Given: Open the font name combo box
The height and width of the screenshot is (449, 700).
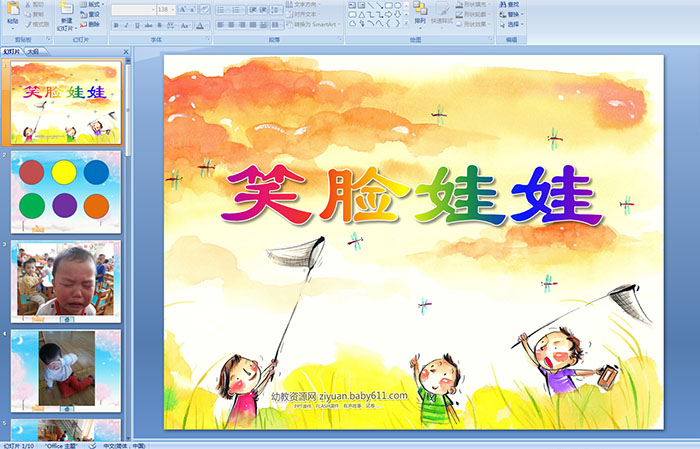Looking at the screenshot, I should (x=133, y=10).
